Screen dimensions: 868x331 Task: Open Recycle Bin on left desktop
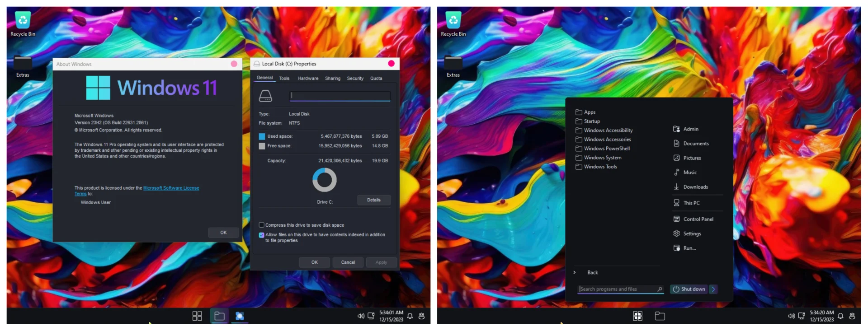23,24
